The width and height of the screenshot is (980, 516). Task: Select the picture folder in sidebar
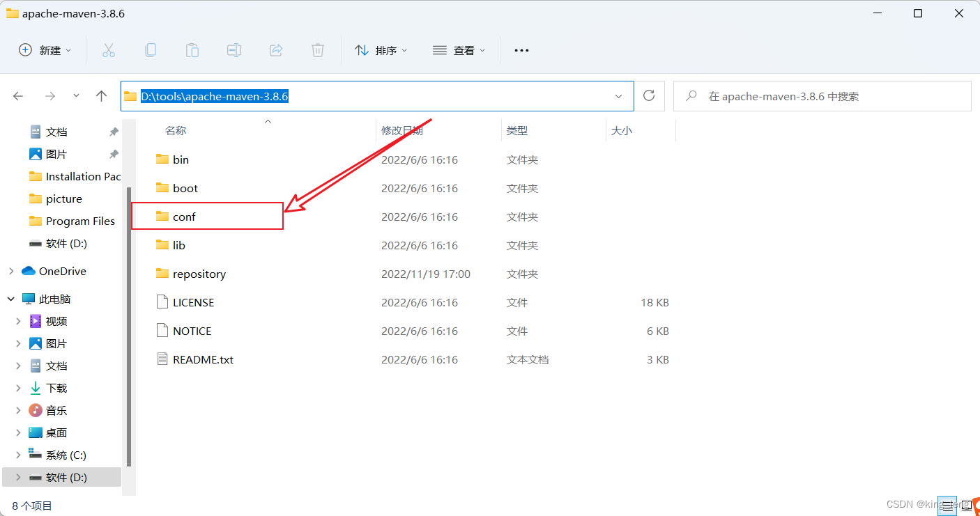[56, 198]
